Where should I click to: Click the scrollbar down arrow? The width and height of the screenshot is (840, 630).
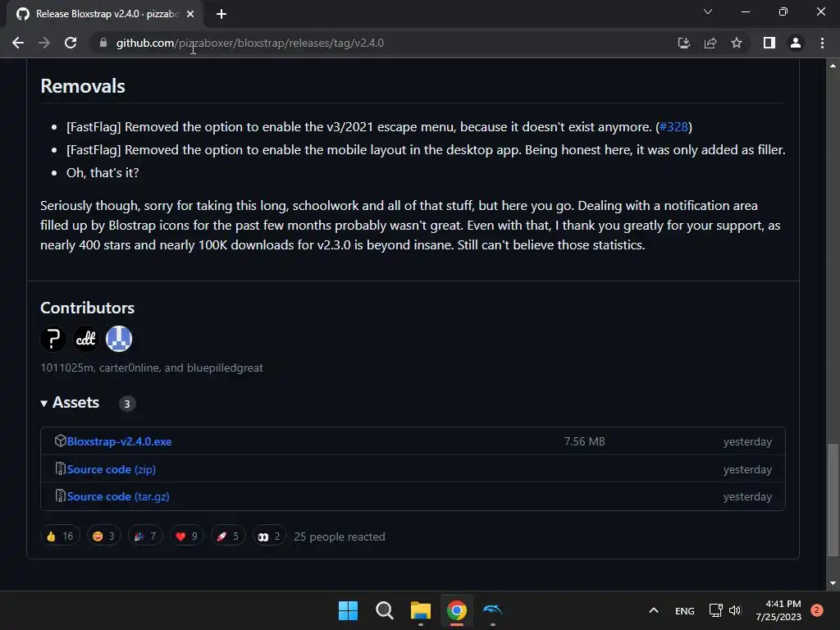pyautogui.click(x=833, y=583)
